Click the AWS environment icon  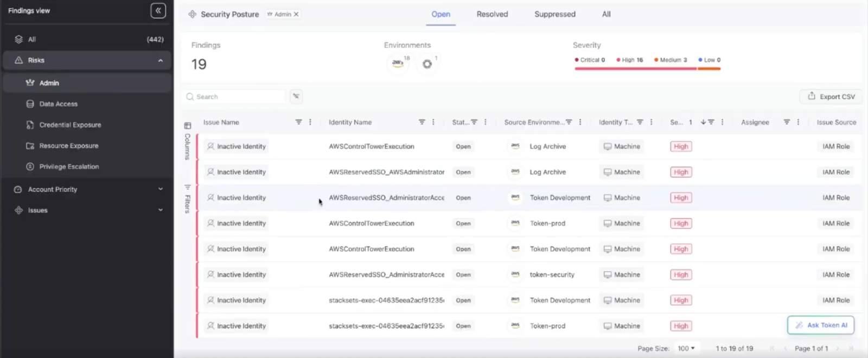click(x=398, y=64)
